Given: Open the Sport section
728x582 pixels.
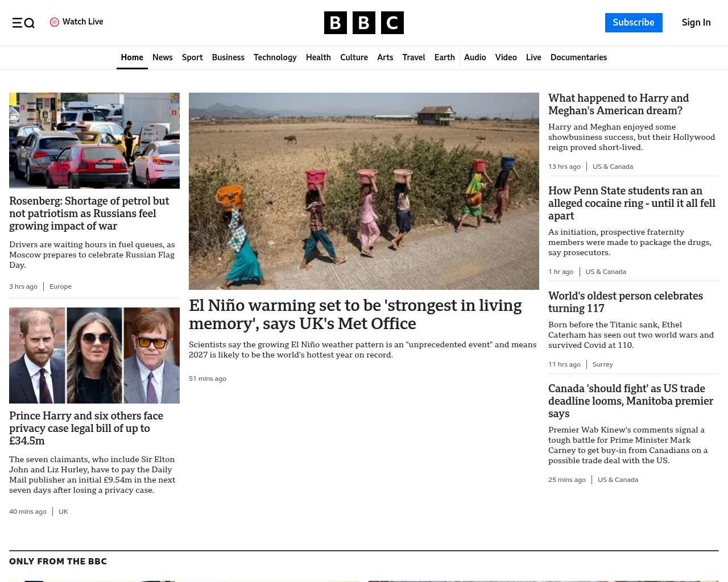Looking at the screenshot, I should [x=192, y=57].
